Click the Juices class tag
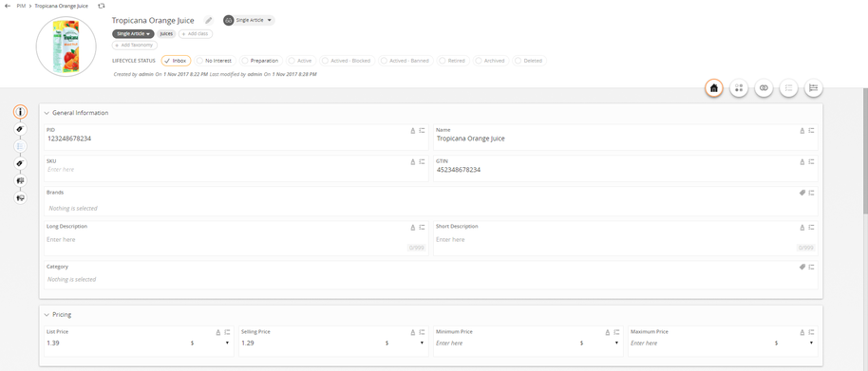This screenshot has width=868, height=371. click(166, 34)
